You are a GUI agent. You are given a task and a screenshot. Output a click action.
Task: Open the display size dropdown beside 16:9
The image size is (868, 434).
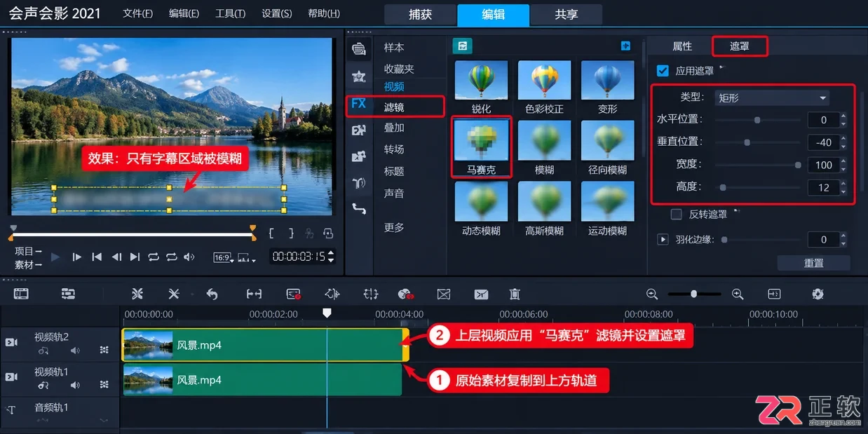[x=247, y=258]
